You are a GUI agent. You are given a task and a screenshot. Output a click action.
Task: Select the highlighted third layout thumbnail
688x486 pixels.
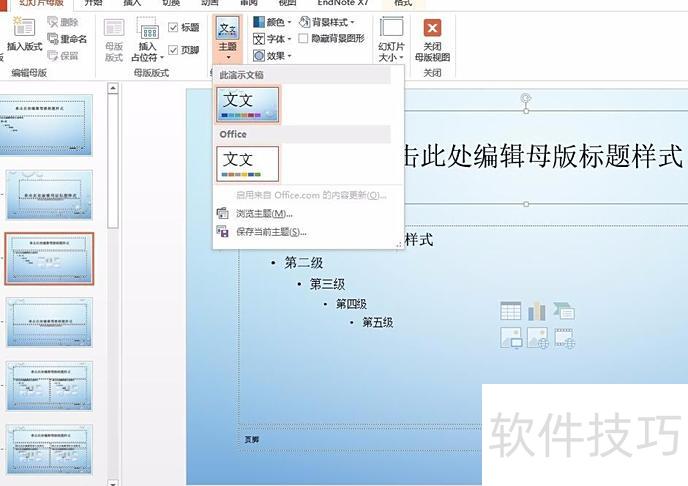[49, 259]
